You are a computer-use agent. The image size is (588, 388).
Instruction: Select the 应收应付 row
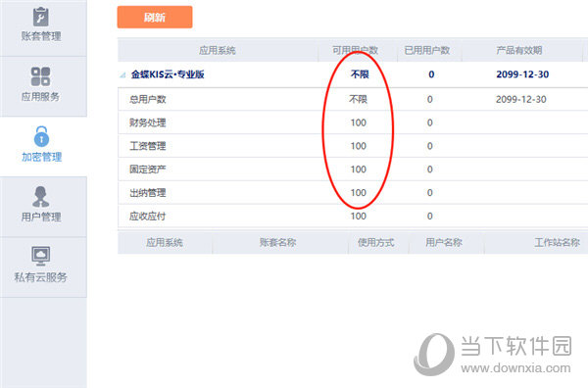click(x=353, y=216)
